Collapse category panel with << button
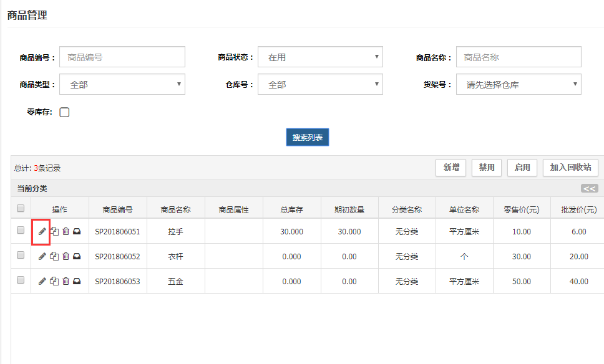The height and width of the screenshot is (364, 604). [x=589, y=188]
